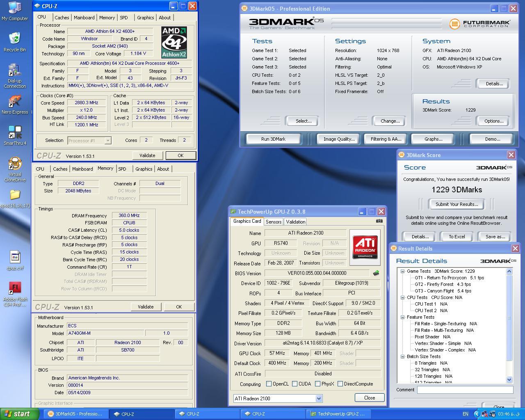Open My Computer desktop icon
This screenshot has height=420, width=525.
(15, 11)
